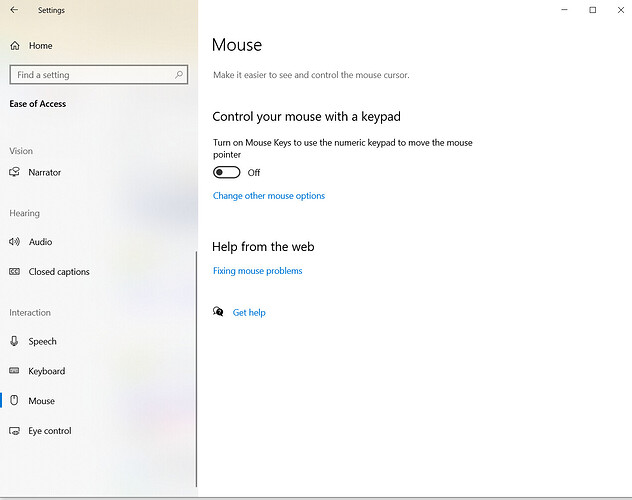The image size is (632, 500).
Task: Click the Vision section label
Action: click(x=21, y=151)
